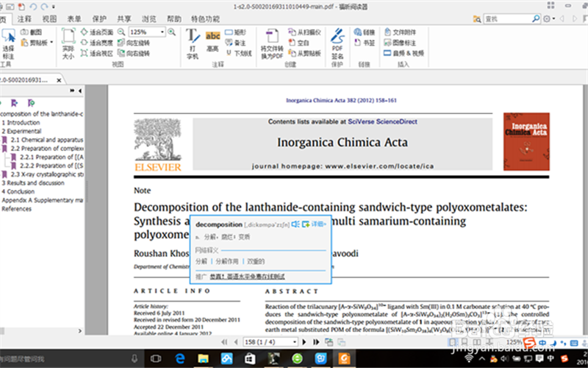Screen dimensions: 588x368
Task: Select the 打字机 typewriter tool
Action: tap(193, 43)
